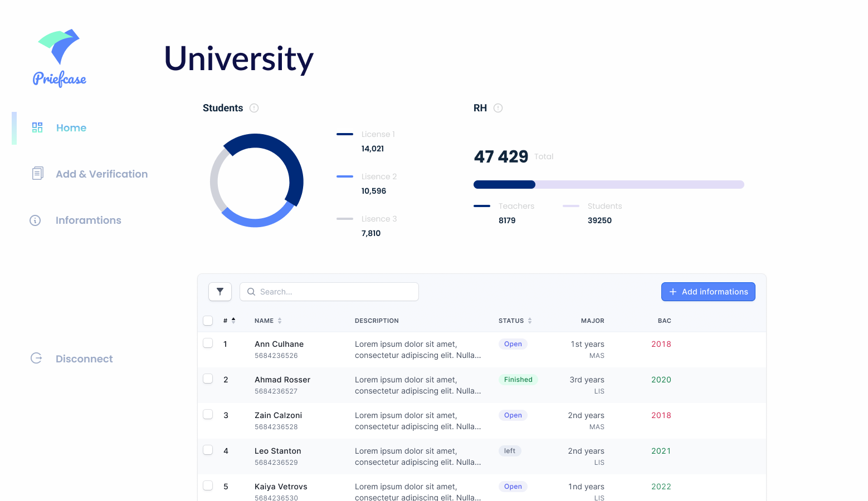
Task: Click the magnifier icon in search box
Action: pos(251,292)
